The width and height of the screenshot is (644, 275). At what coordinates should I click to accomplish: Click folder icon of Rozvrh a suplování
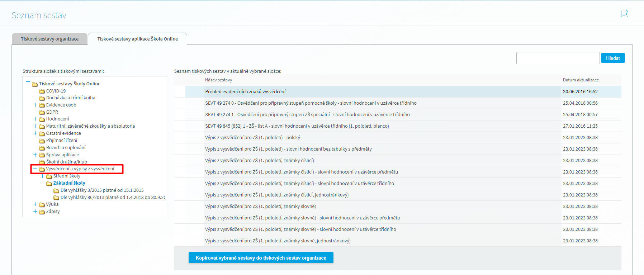click(x=42, y=148)
